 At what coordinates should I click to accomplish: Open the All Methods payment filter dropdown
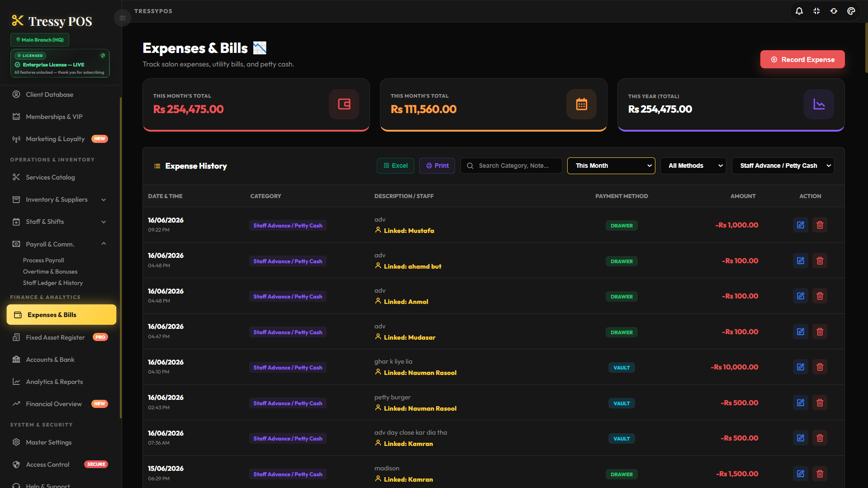click(x=693, y=166)
